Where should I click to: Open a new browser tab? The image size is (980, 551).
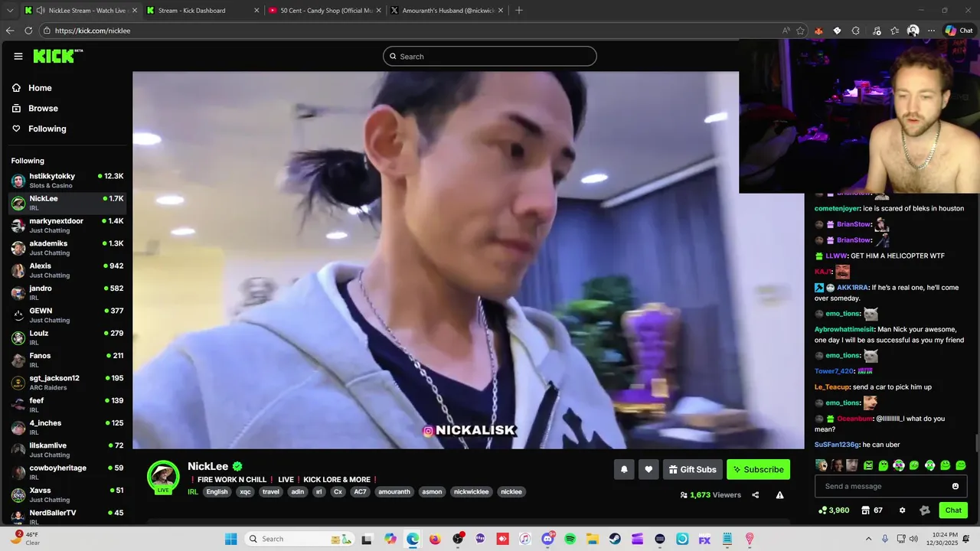pos(519,11)
